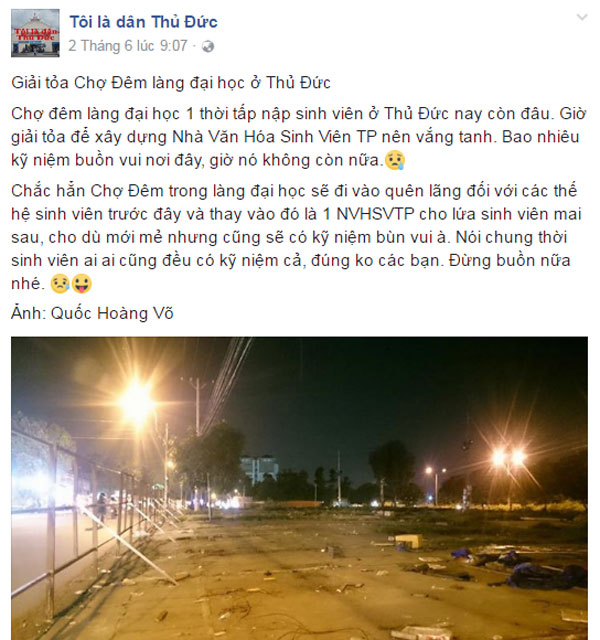Viewport: 600px width, 640px height.
Task: Open the post timestamp 2 Tháng 6 lúc 9:07
Action: (128, 46)
